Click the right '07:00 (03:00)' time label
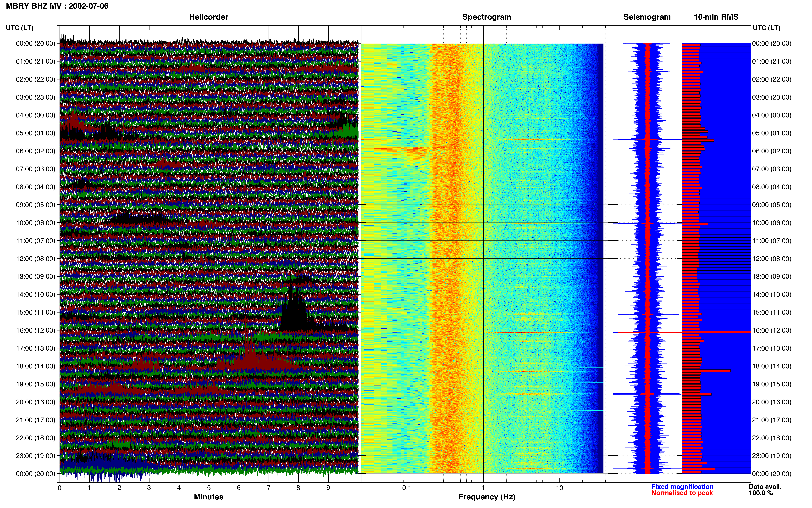The image size is (812, 508). [x=772, y=169]
